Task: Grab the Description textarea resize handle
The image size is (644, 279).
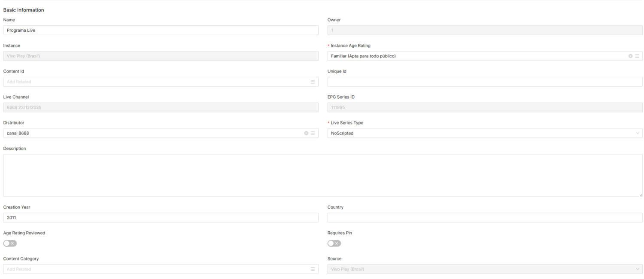Action: coord(641,195)
